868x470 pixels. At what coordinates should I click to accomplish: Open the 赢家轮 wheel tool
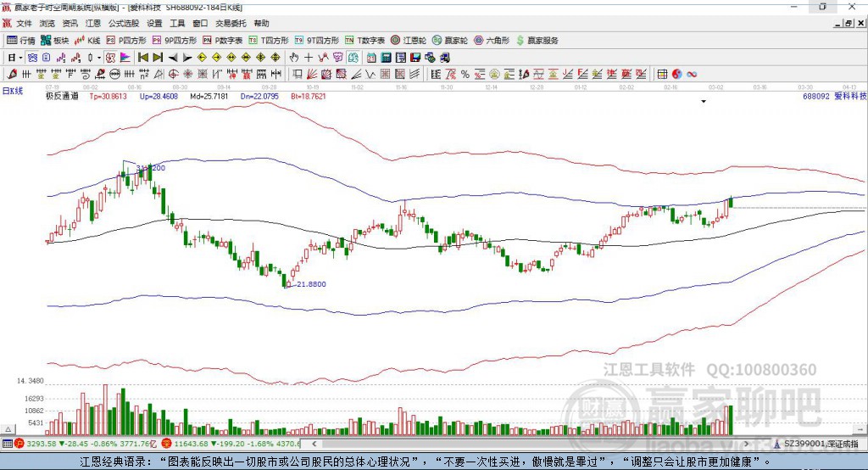click(x=450, y=41)
